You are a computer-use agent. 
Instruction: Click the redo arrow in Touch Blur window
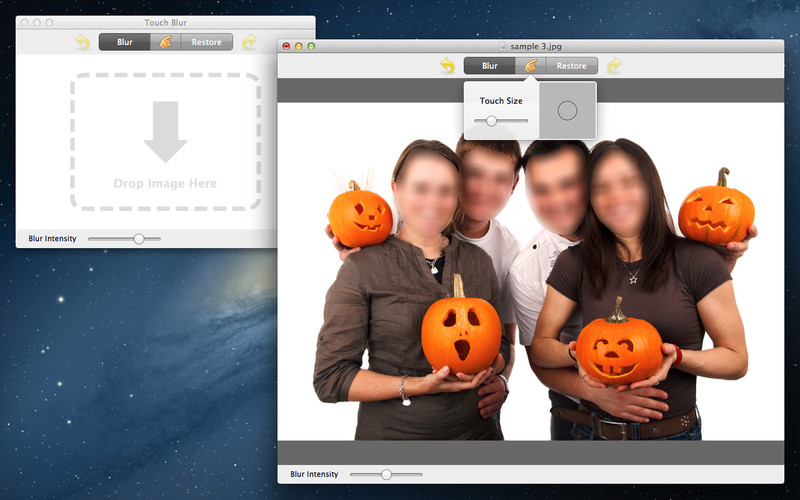point(249,42)
